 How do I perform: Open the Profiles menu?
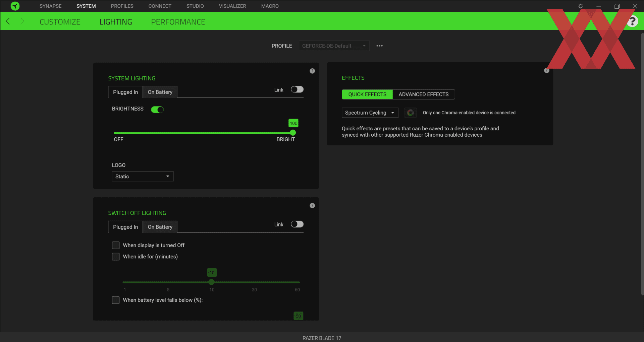pos(122,6)
